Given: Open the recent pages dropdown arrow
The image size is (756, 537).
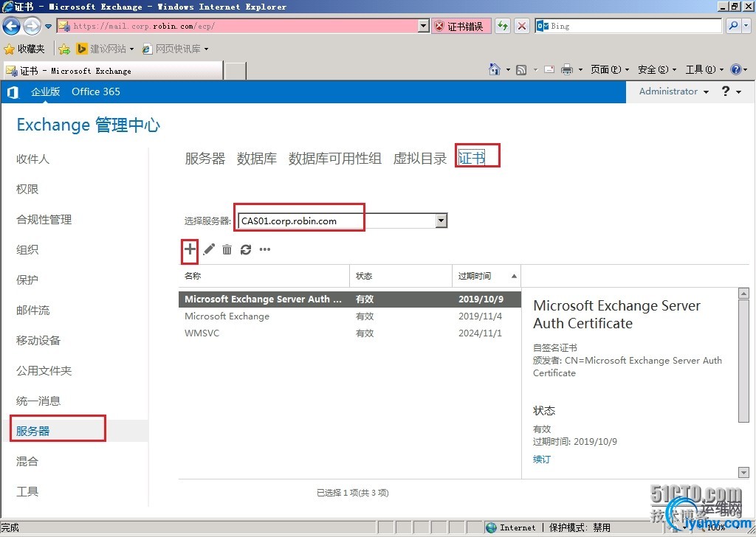Looking at the screenshot, I should click(48, 27).
